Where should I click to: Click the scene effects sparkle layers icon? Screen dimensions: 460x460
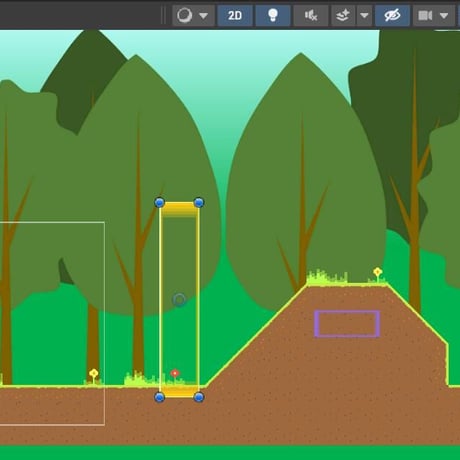point(343,15)
